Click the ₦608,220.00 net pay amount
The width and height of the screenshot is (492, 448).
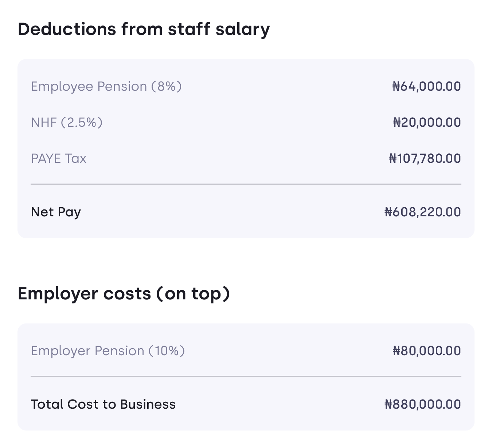tap(423, 212)
